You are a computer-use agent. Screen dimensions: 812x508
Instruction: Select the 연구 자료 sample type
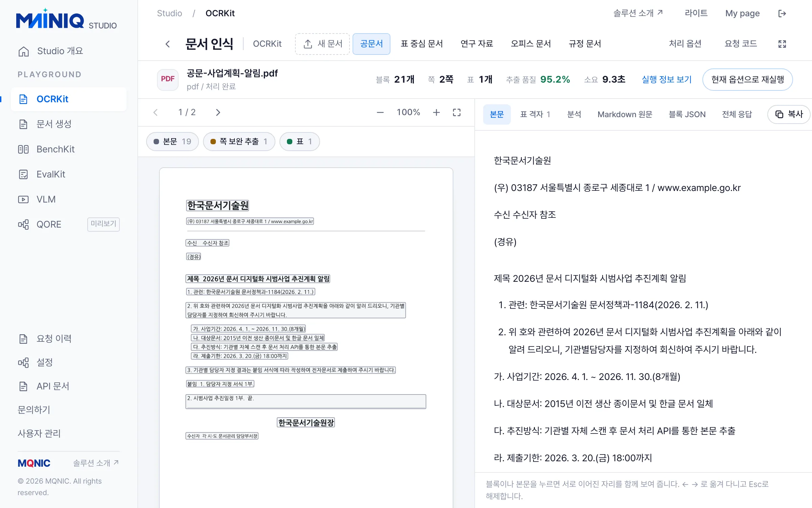click(477, 44)
